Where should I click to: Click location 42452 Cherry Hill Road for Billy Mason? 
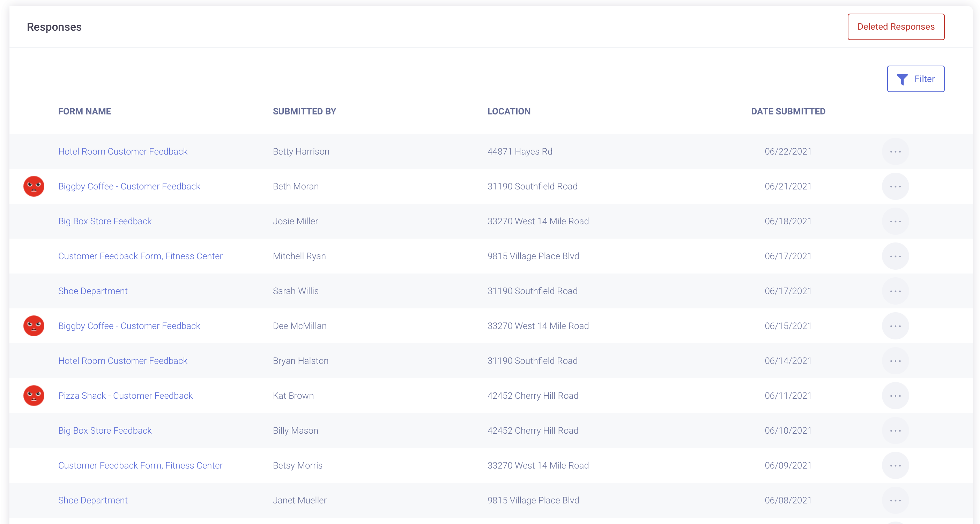[533, 431]
